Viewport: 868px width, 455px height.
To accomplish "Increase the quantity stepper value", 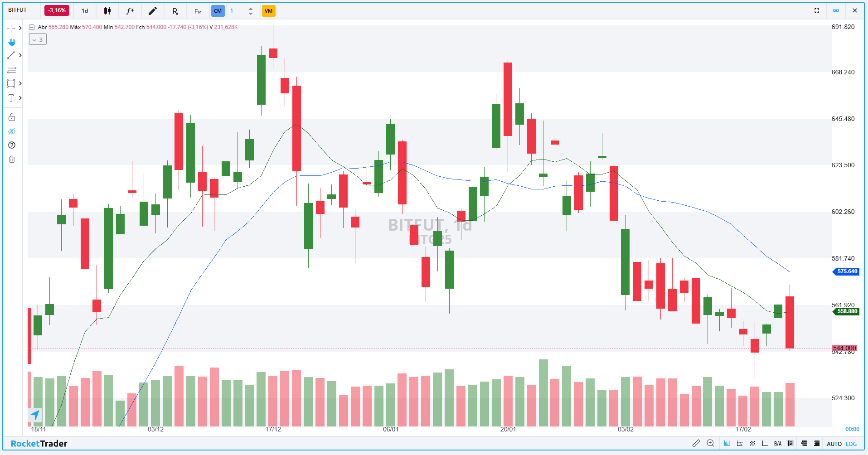I will [251, 8].
